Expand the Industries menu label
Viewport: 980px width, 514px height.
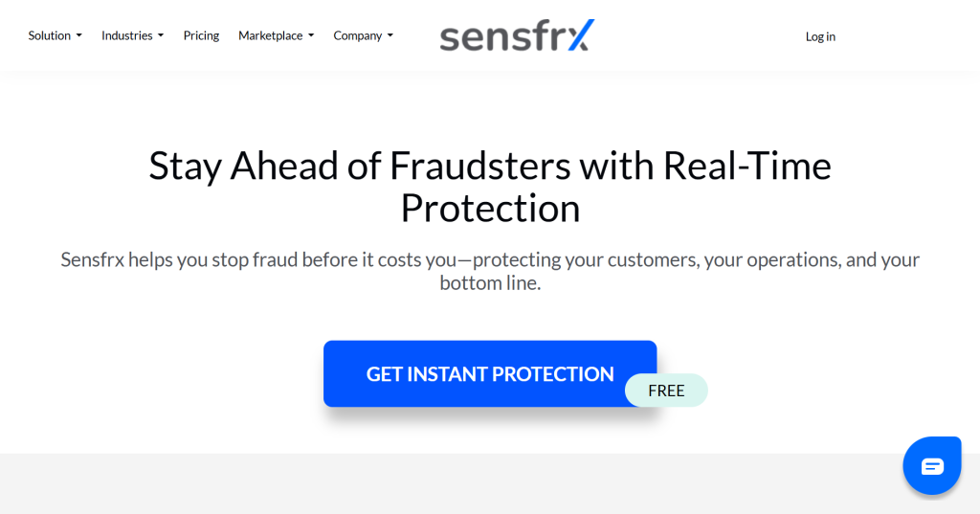pyautogui.click(x=127, y=35)
